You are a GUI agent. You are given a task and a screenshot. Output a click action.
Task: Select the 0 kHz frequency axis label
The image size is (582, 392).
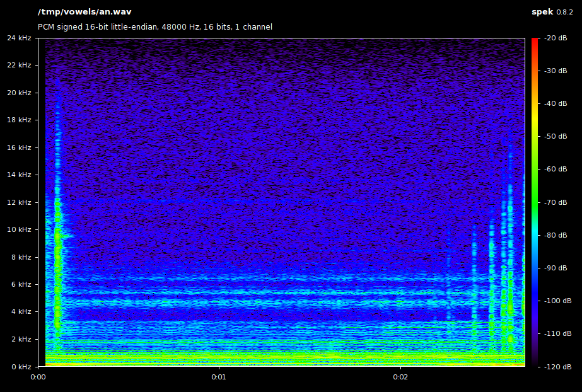point(21,366)
